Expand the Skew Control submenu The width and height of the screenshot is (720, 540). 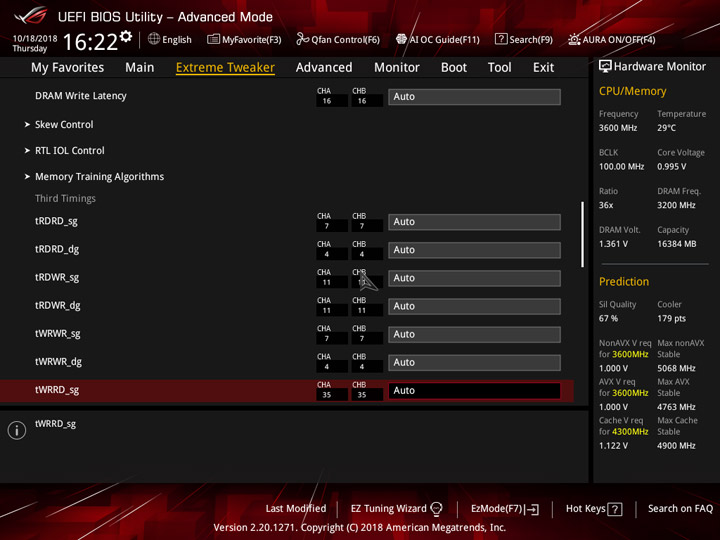64,124
